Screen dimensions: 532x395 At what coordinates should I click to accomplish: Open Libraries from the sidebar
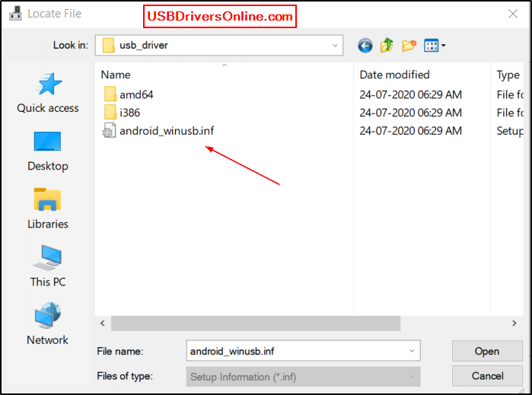point(47,209)
